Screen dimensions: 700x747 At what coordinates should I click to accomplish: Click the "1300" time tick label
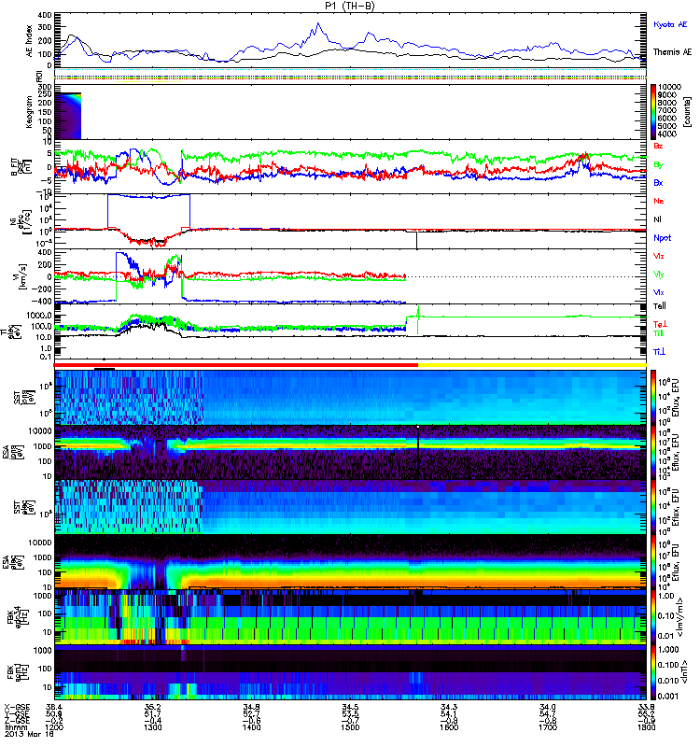pos(152,727)
